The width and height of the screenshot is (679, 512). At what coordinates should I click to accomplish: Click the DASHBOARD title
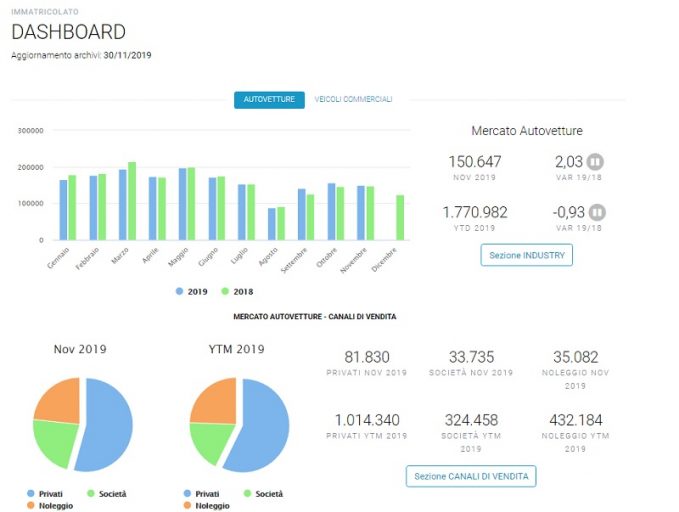[68, 32]
